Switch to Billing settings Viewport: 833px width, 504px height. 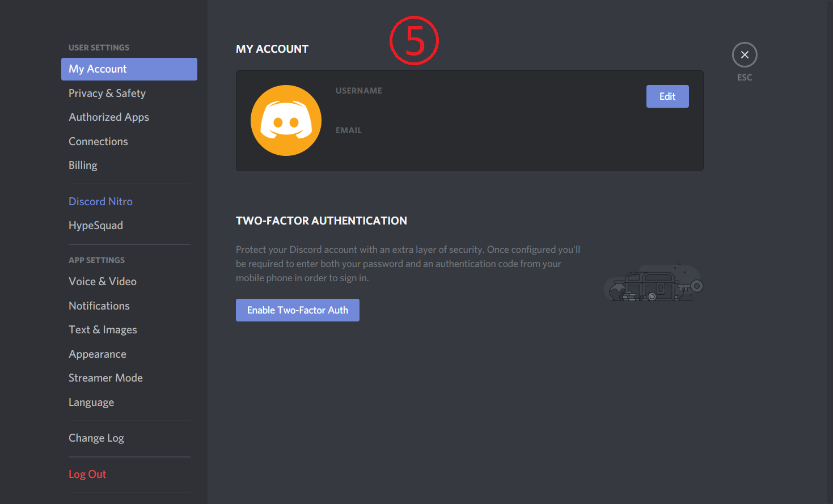click(83, 166)
